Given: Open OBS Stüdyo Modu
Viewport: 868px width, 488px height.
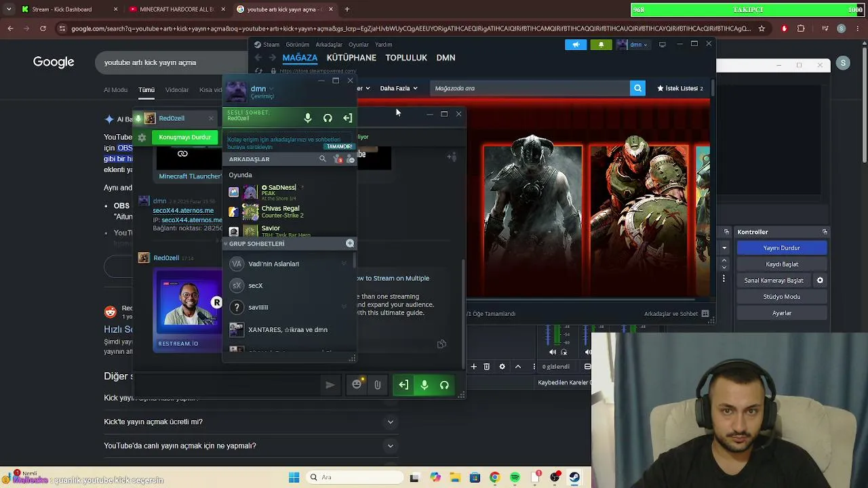Looking at the screenshot, I should coord(782,297).
